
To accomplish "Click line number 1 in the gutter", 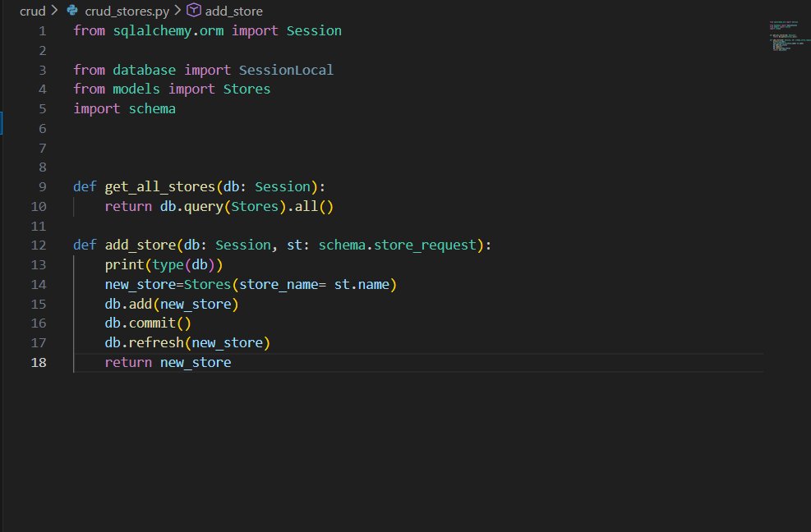I will (x=41, y=30).
